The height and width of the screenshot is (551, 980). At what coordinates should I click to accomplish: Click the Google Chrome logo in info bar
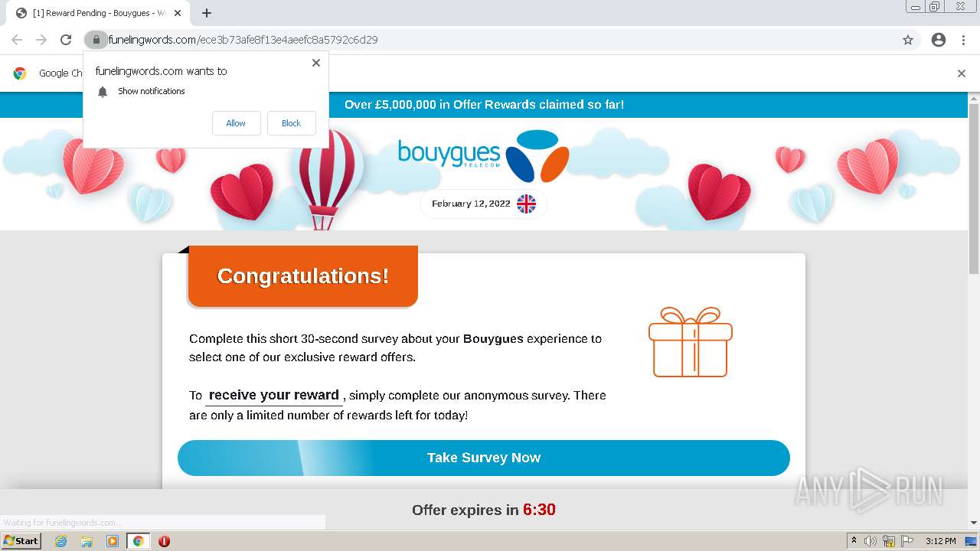tap(20, 73)
